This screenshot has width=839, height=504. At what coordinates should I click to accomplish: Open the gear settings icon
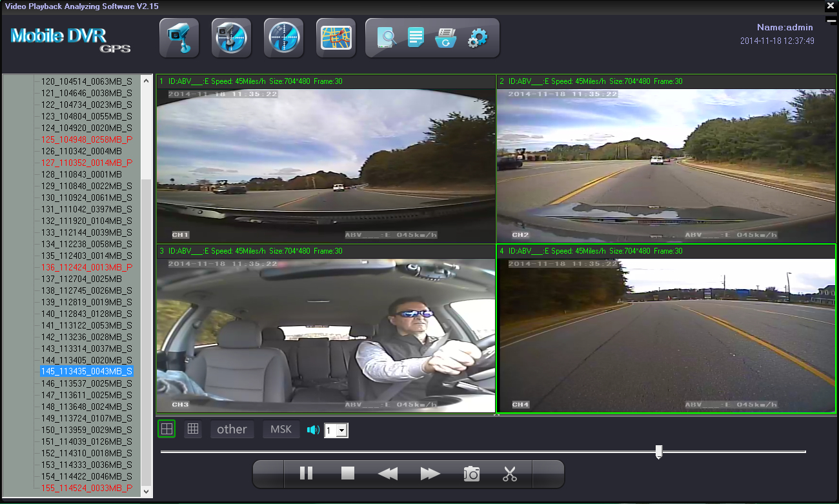[477, 38]
